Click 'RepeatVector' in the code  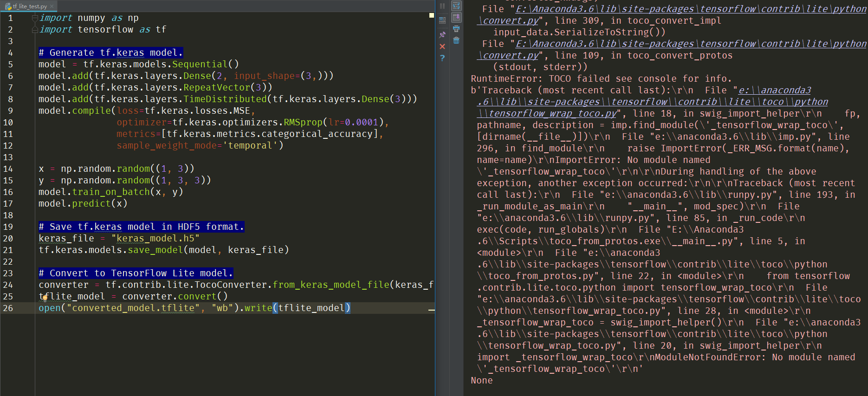coord(217,88)
